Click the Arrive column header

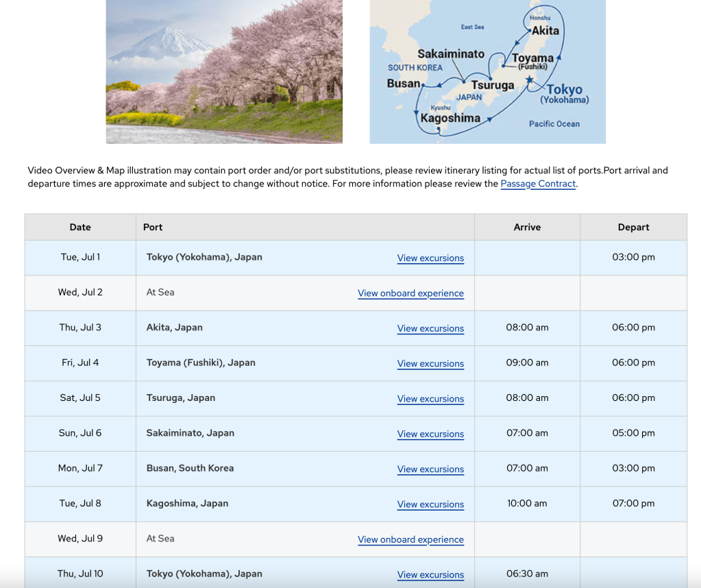(x=527, y=227)
